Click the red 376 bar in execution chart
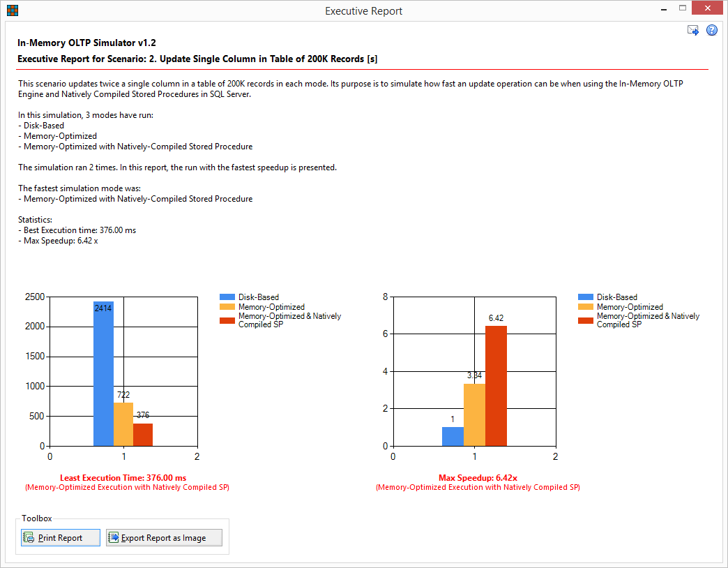Image resolution: width=728 pixels, height=568 pixels. click(143, 435)
